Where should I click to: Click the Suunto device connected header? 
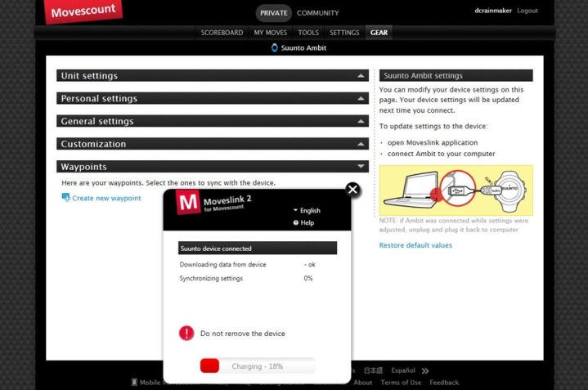coord(258,248)
